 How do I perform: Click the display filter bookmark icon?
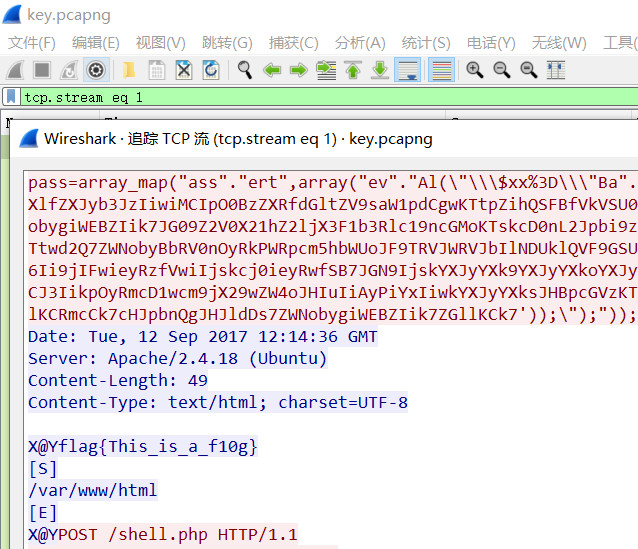[x=11, y=97]
